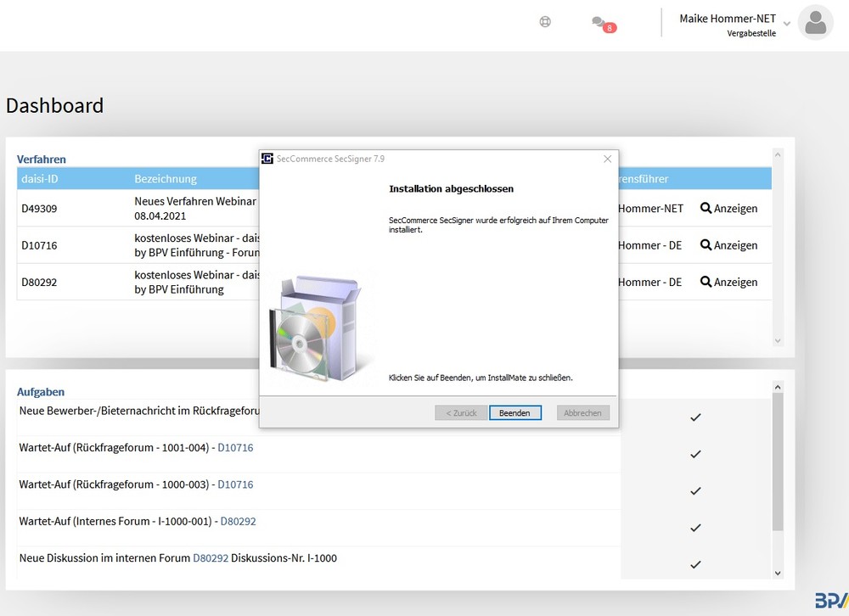849x616 pixels.
Task: Select the D80292 table cell in Verfahren
Action: click(x=39, y=282)
